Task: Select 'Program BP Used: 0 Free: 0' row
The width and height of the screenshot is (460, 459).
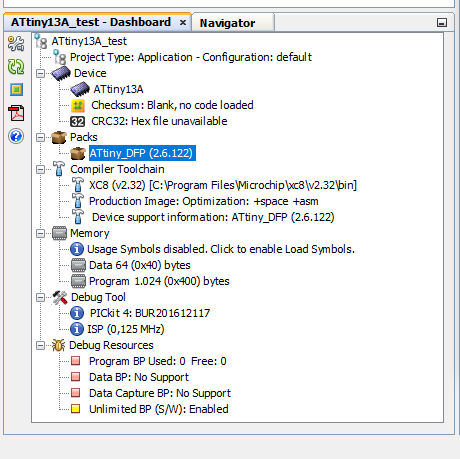Action: click(158, 361)
